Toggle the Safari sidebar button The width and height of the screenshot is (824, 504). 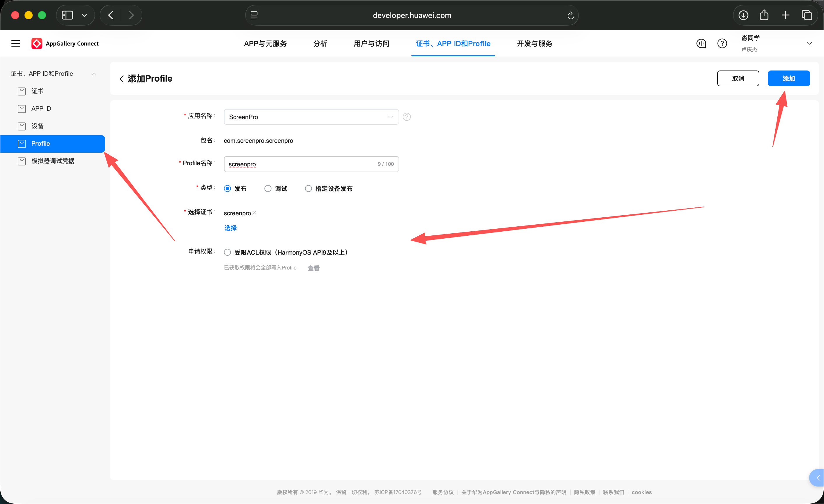pos(68,15)
